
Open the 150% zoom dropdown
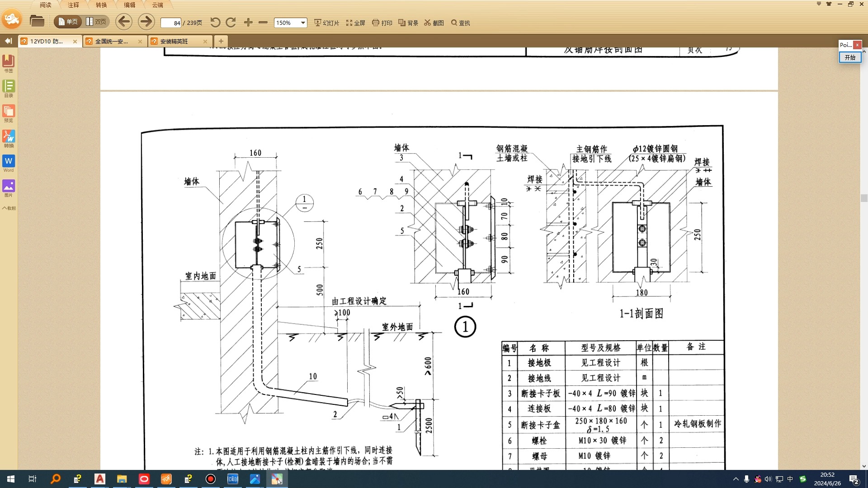click(x=303, y=23)
